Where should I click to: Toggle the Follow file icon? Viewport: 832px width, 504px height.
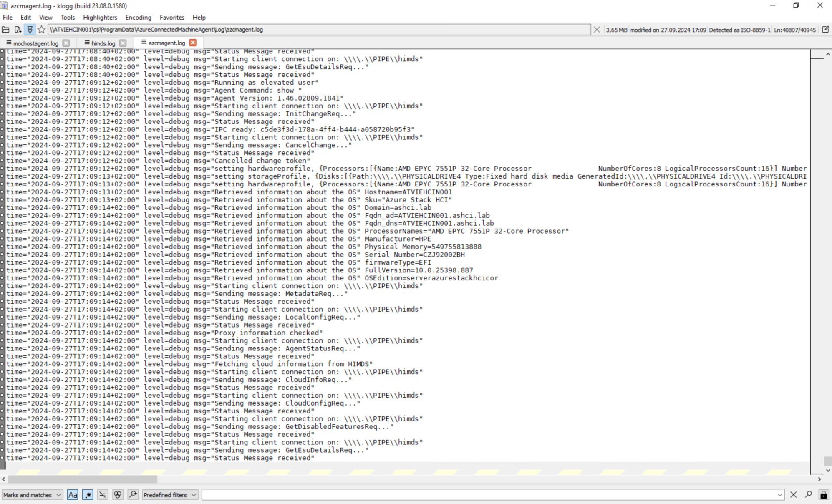click(x=30, y=30)
